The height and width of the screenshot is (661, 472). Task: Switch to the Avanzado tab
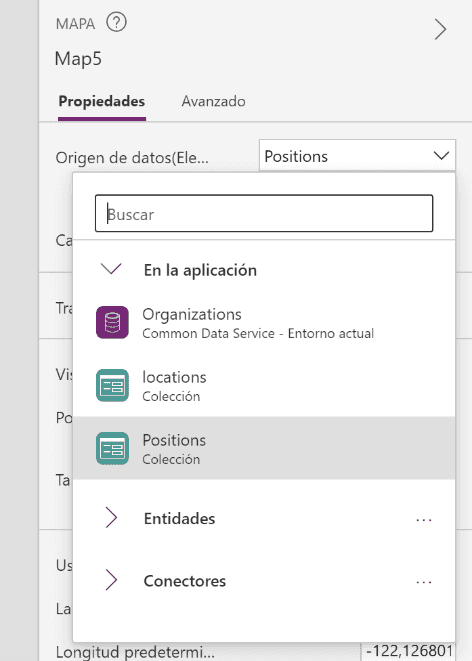(x=213, y=101)
